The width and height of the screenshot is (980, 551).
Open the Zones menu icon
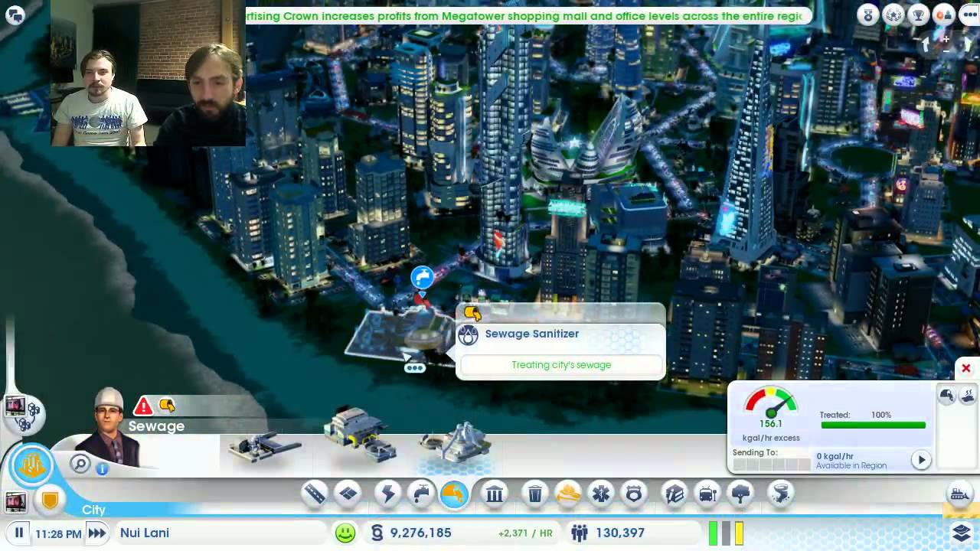(348, 494)
